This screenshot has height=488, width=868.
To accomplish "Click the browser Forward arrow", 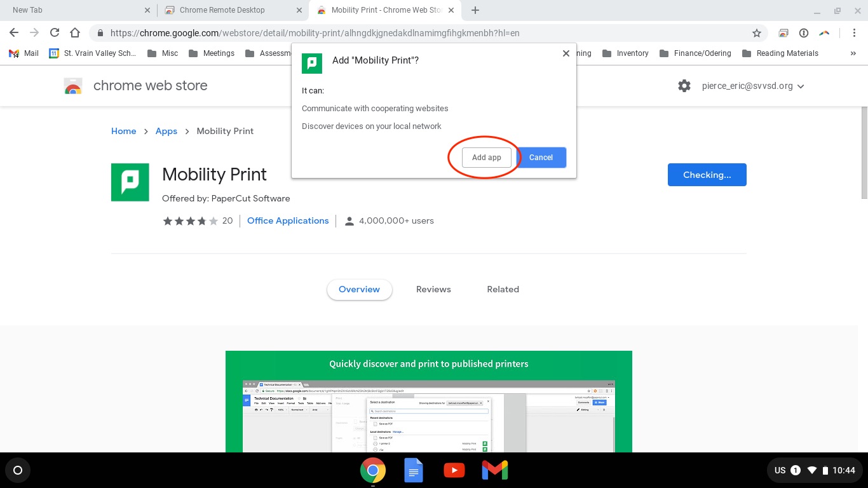I will [34, 33].
